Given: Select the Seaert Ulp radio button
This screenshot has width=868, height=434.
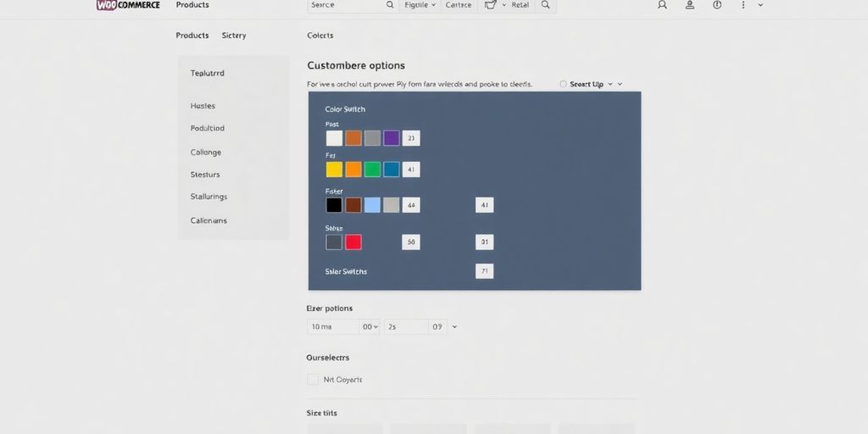Looking at the screenshot, I should (563, 84).
